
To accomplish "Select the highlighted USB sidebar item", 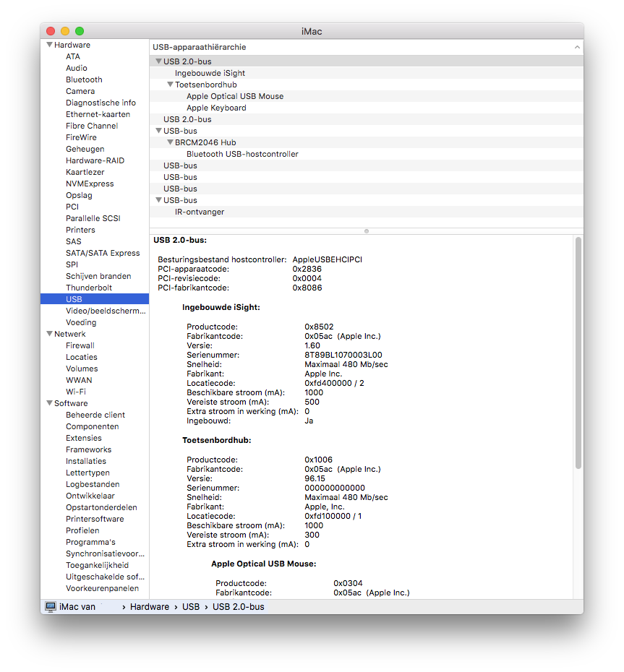I will tap(94, 299).
